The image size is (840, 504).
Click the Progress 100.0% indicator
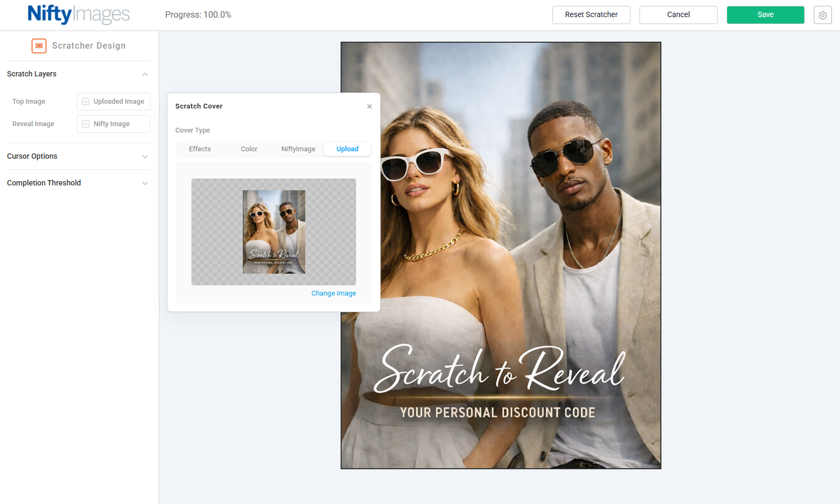198,15
